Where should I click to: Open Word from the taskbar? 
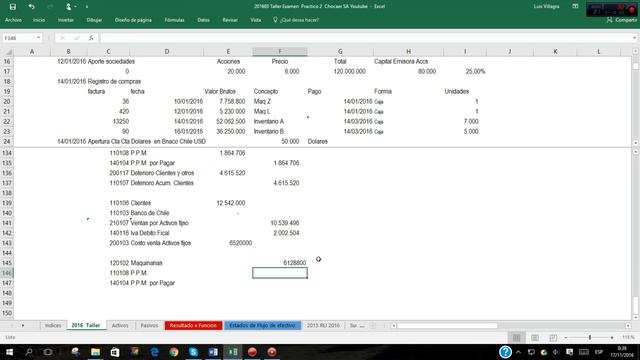[213, 352]
